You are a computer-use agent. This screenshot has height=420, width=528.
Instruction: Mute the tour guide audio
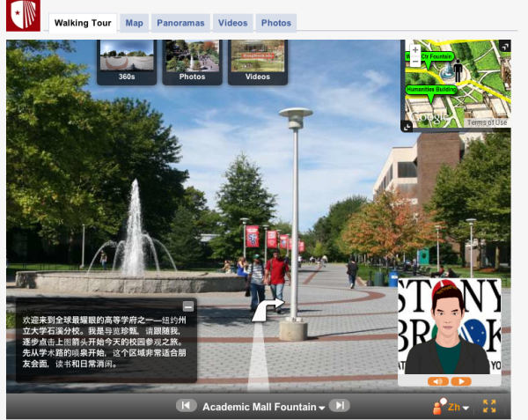coord(438,381)
